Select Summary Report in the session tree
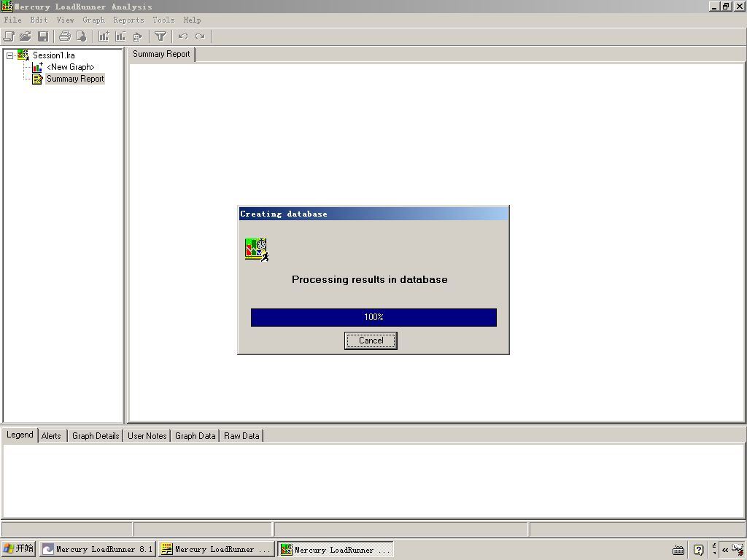Viewport: 747px width, 560px height. (75, 79)
